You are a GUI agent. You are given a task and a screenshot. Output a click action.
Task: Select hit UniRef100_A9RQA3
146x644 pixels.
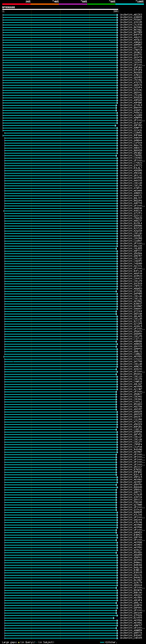(131, 42)
